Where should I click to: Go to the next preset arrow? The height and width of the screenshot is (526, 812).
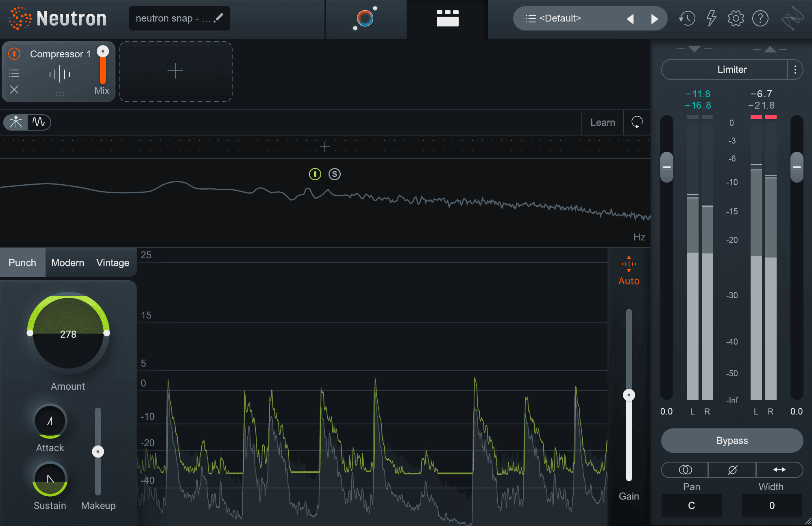coord(654,19)
